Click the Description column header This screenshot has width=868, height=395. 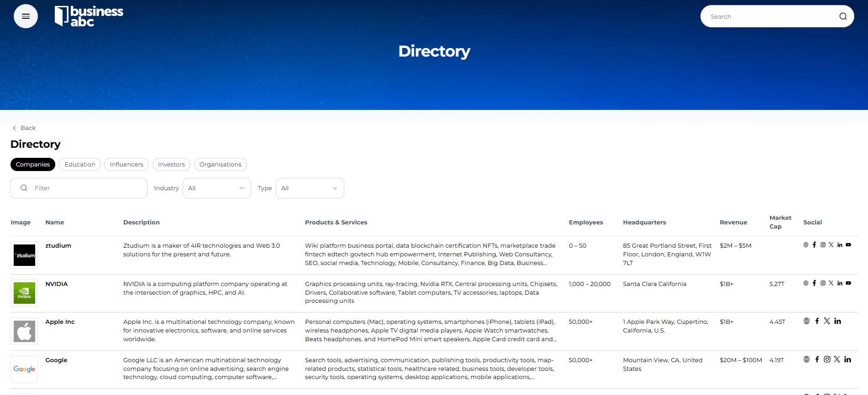[x=142, y=223]
